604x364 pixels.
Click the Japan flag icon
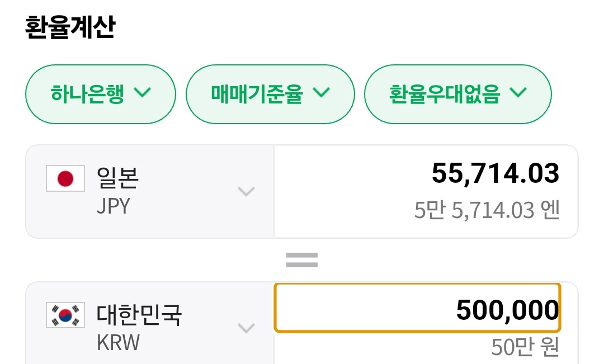[65, 179]
